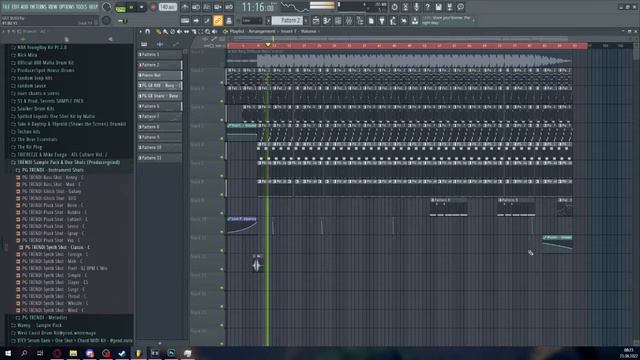Click the play/pause transport button
The height and width of the screenshot is (360, 640).
point(131,7)
